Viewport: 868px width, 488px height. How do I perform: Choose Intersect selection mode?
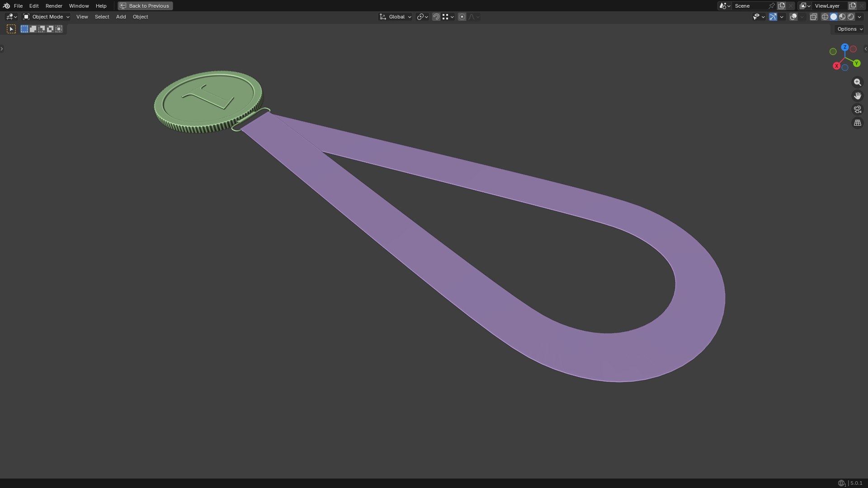point(59,29)
